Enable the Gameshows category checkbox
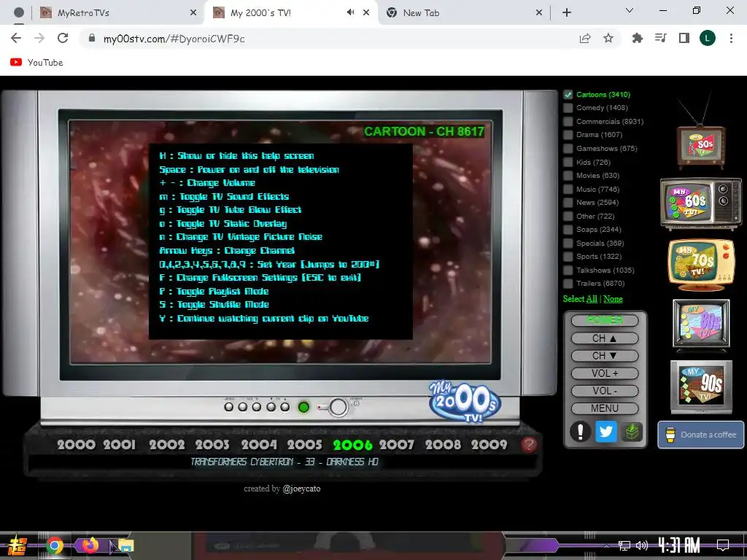 568,149
